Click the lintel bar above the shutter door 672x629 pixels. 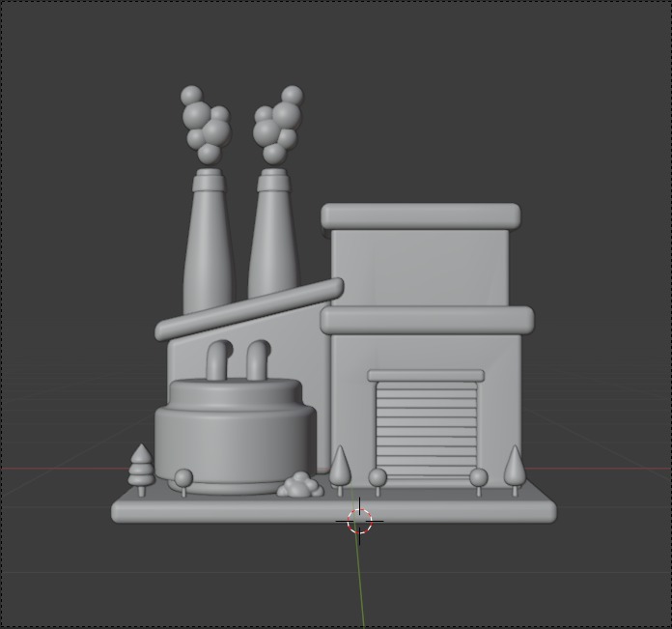[426, 375]
